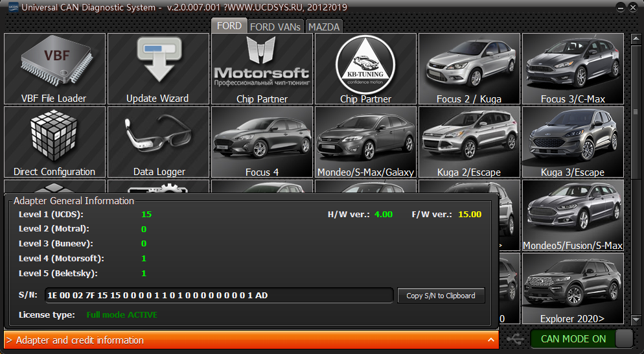644x354 pixels.
Task: Select the Mondeo/S-Max/Galaxy vehicle
Action: (365, 142)
